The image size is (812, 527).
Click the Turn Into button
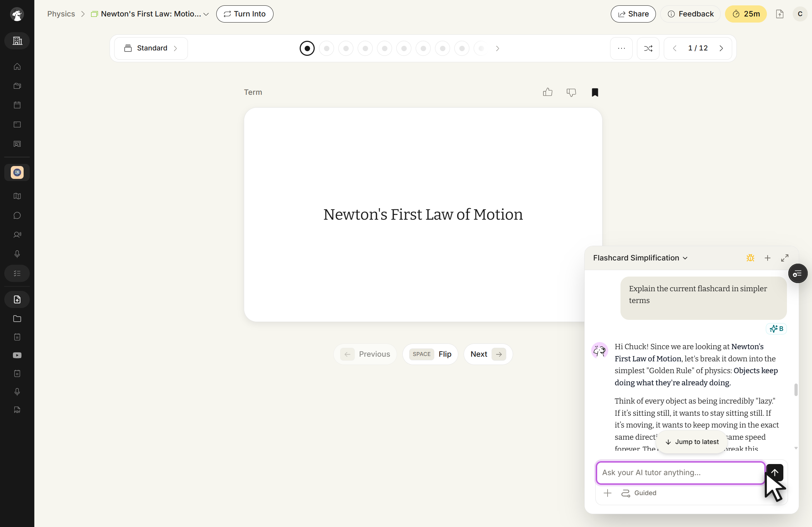tap(245, 14)
